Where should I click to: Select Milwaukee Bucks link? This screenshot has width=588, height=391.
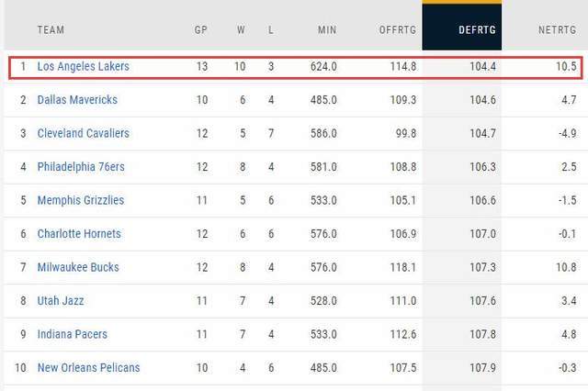(x=78, y=267)
